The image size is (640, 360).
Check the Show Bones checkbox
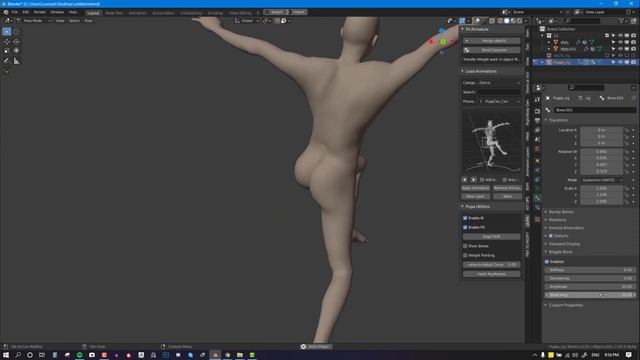point(465,246)
